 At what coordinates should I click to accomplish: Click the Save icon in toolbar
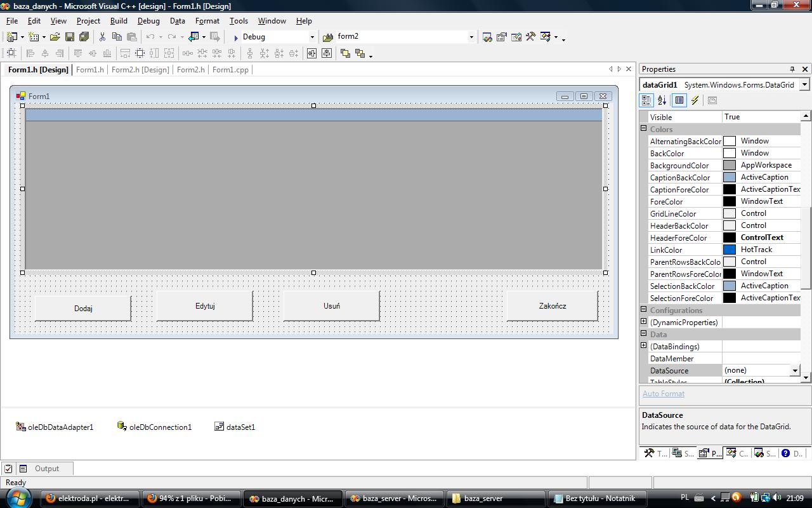click(70, 37)
